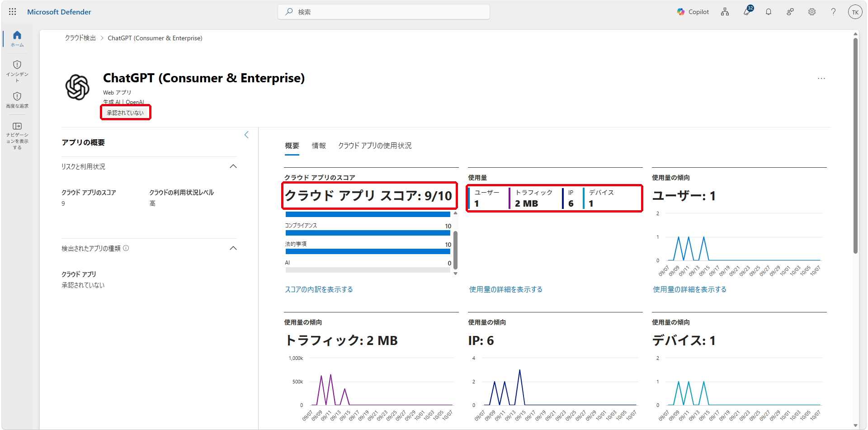The height and width of the screenshot is (430, 868).
Task: Click the クラウド検出 breadcrumb link
Action: (x=80, y=38)
